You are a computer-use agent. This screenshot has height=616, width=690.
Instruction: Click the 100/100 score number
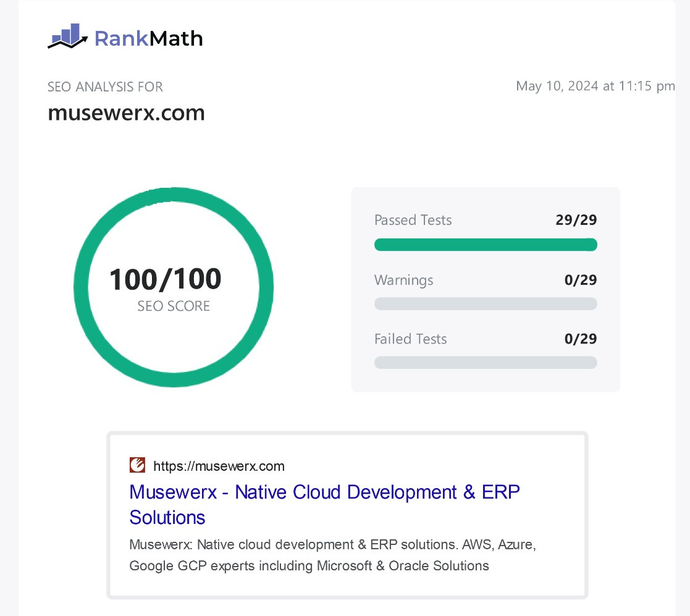[x=165, y=279]
